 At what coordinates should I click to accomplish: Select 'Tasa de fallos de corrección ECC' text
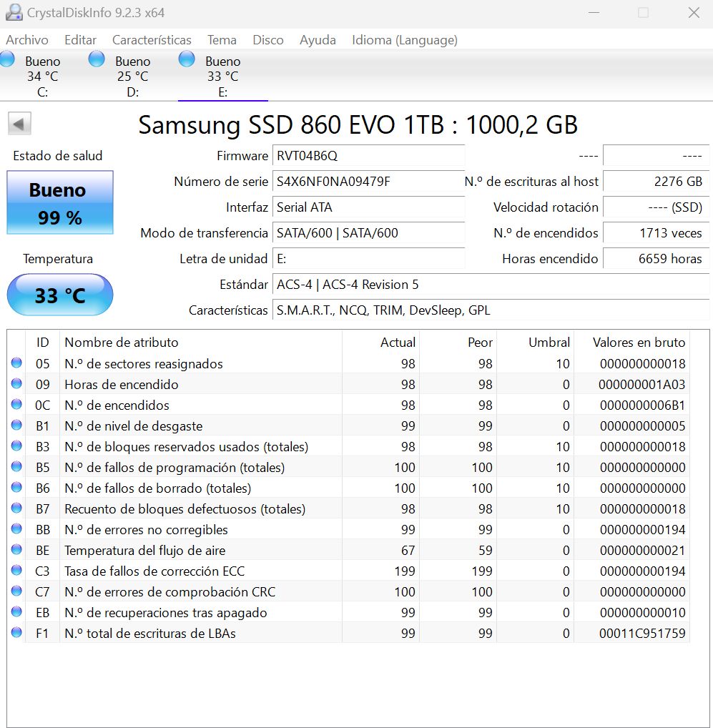[x=154, y=571]
